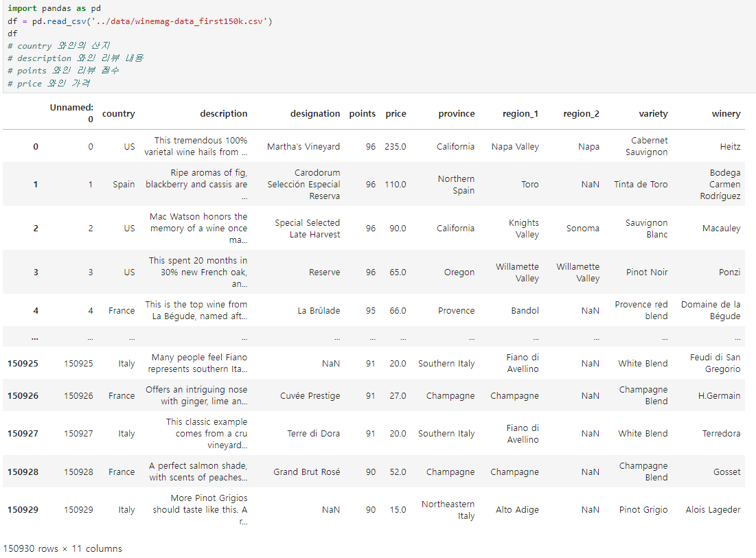756x558 pixels.
Task: Click the 'winery' column header
Action: tap(726, 114)
